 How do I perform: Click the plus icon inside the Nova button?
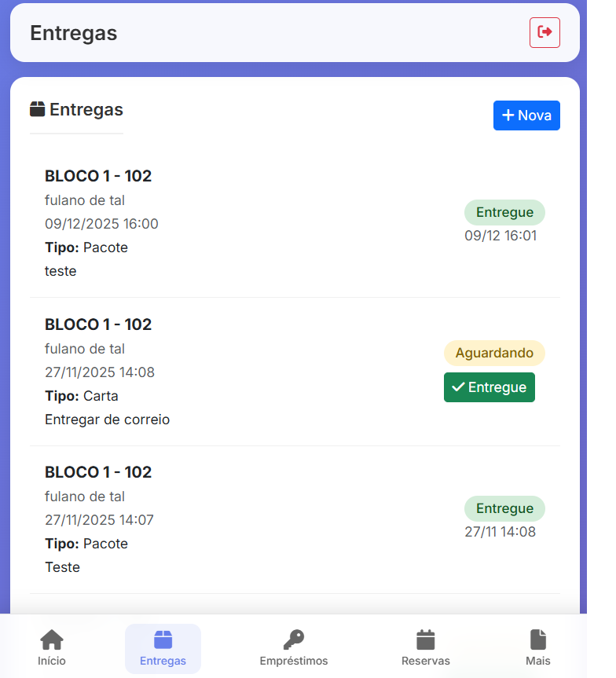coord(507,115)
